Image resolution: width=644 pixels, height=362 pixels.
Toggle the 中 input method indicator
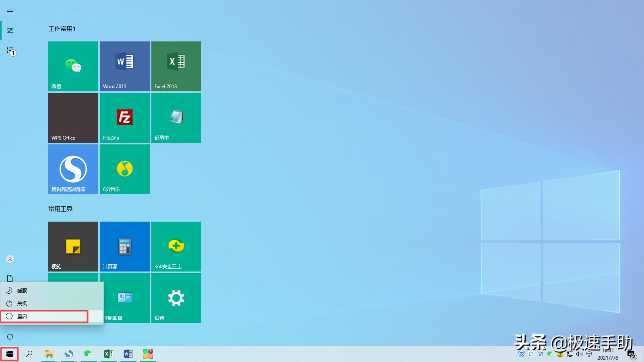point(589,354)
